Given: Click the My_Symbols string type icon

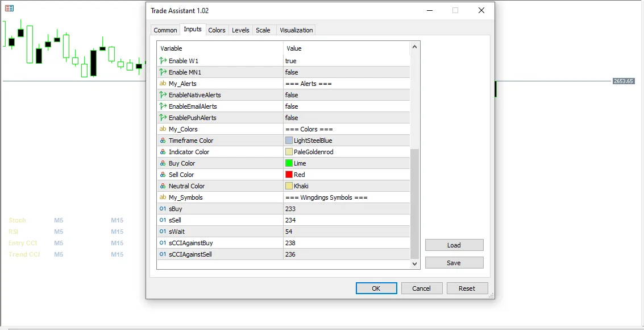Looking at the screenshot, I should (163, 197).
